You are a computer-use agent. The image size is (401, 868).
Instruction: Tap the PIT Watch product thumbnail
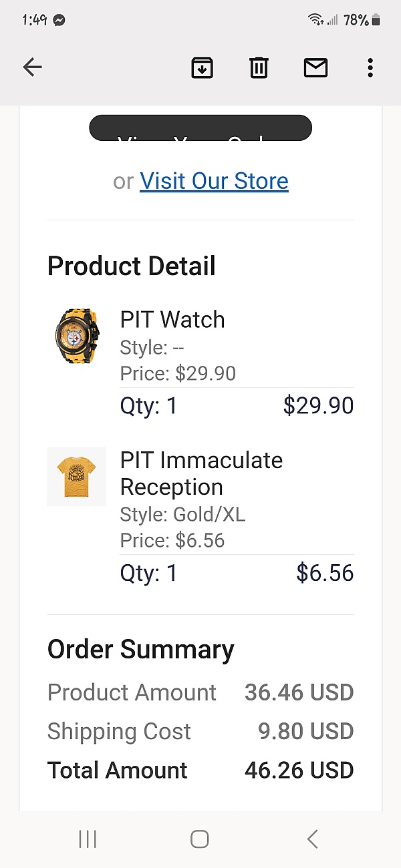point(76,335)
